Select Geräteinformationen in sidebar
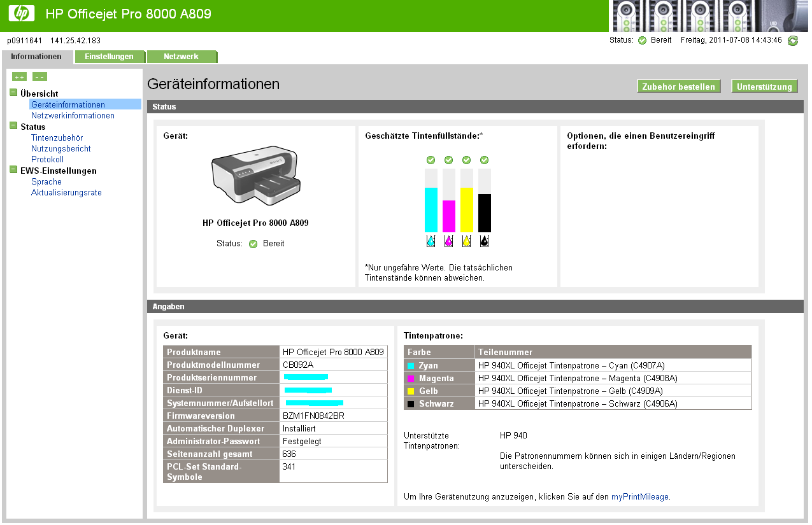The height and width of the screenshot is (525, 812). [x=68, y=105]
